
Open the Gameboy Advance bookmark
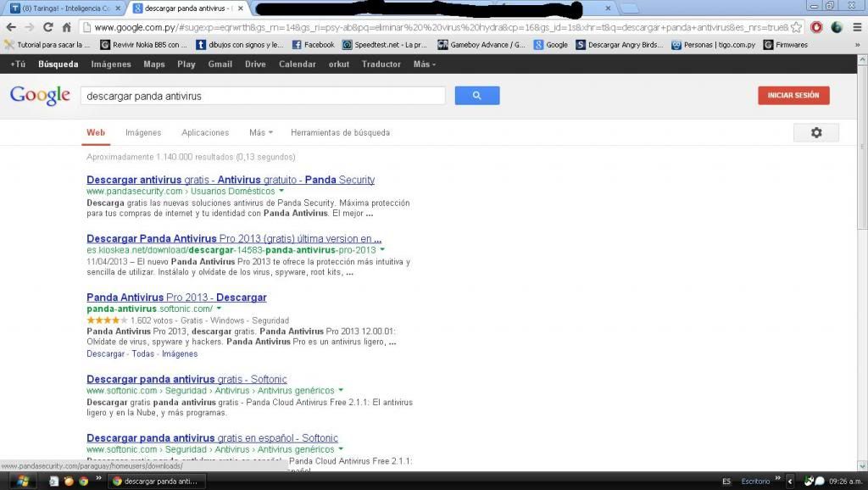pyautogui.click(x=481, y=45)
